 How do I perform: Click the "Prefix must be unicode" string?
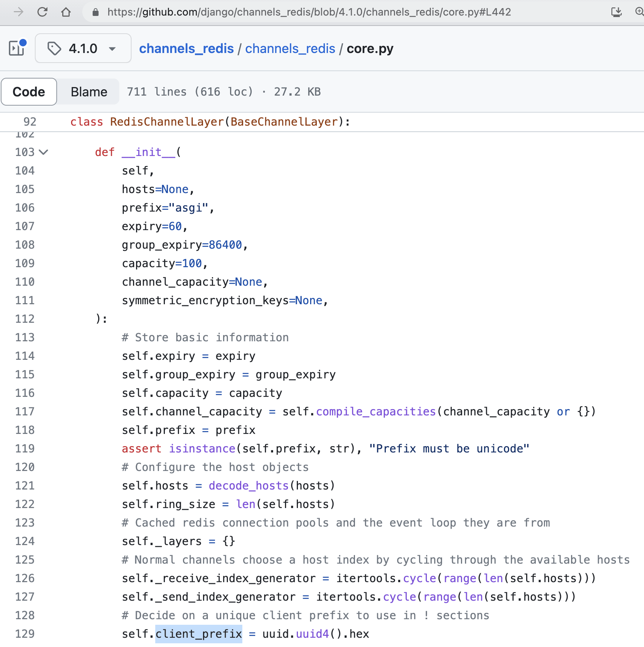[449, 448]
